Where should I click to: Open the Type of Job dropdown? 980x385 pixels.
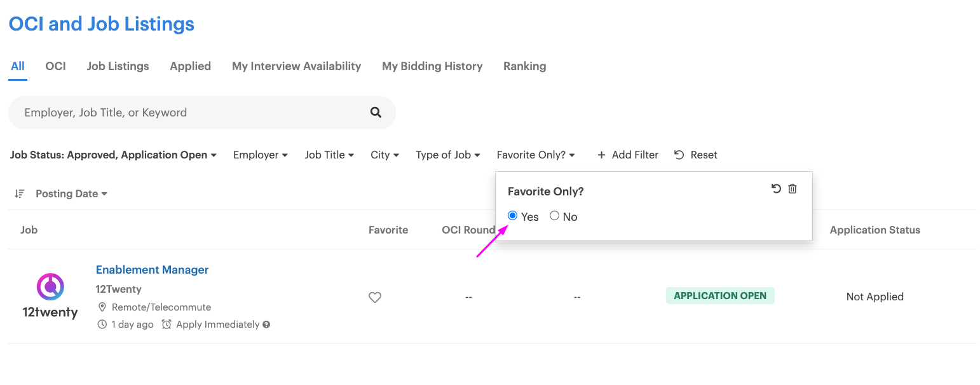coord(448,155)
